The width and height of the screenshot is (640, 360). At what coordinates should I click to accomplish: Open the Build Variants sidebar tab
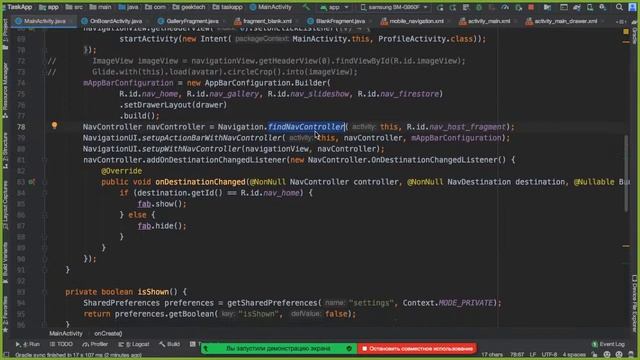(x=5, y=263)
